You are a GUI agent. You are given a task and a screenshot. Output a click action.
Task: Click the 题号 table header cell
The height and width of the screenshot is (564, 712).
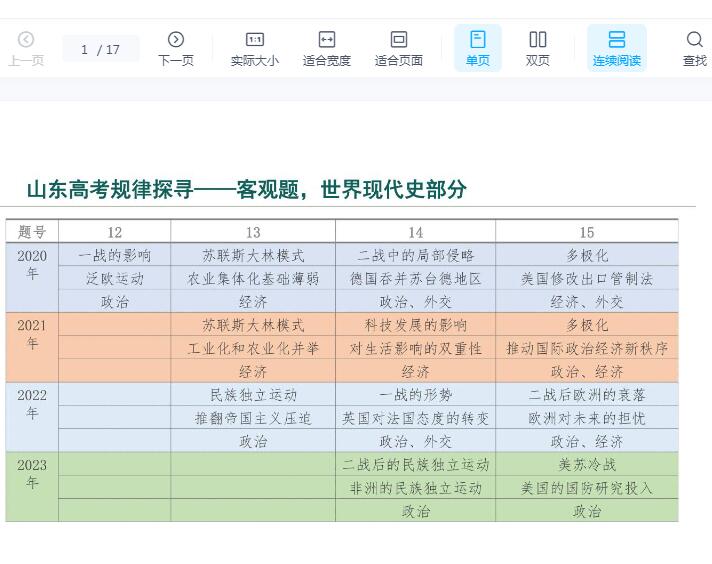click(32, 232)
